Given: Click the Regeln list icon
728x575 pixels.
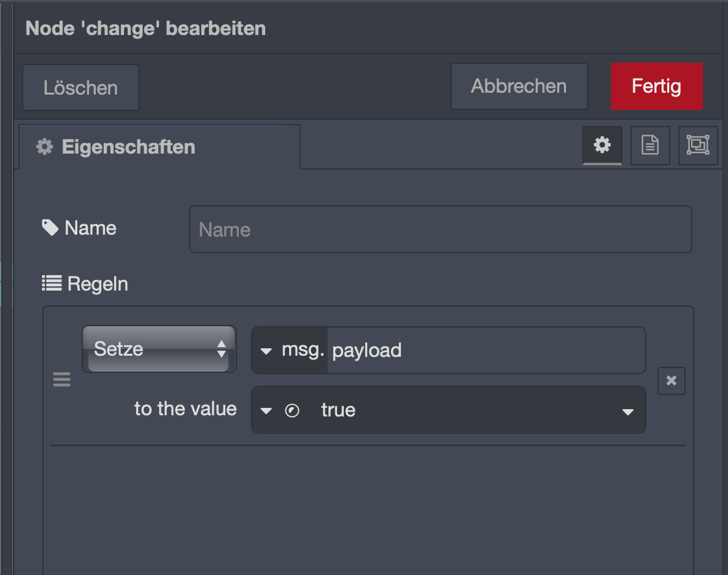Looking at the screenshot, I should point(52,283).
